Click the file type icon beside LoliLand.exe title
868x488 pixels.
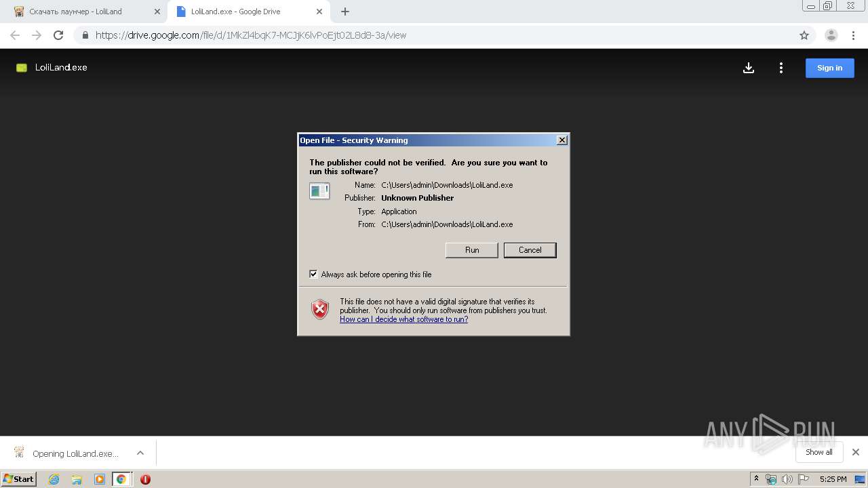22,68
